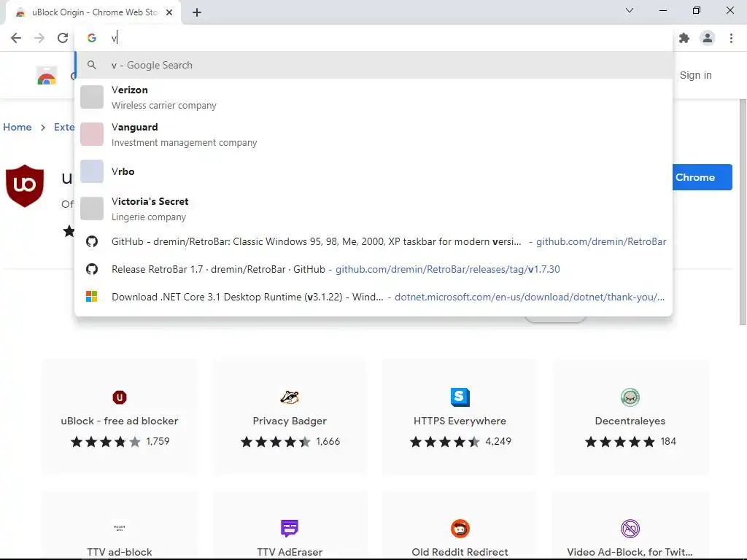
Task: Click the TTV ad-block small icon
Action: (x=120, y=528)
